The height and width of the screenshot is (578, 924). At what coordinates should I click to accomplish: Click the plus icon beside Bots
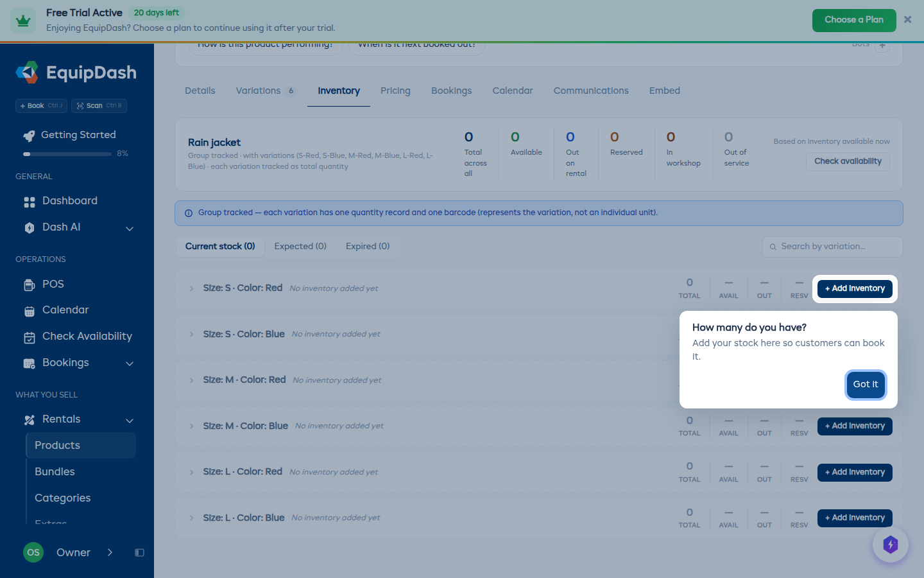click(882, 46)
